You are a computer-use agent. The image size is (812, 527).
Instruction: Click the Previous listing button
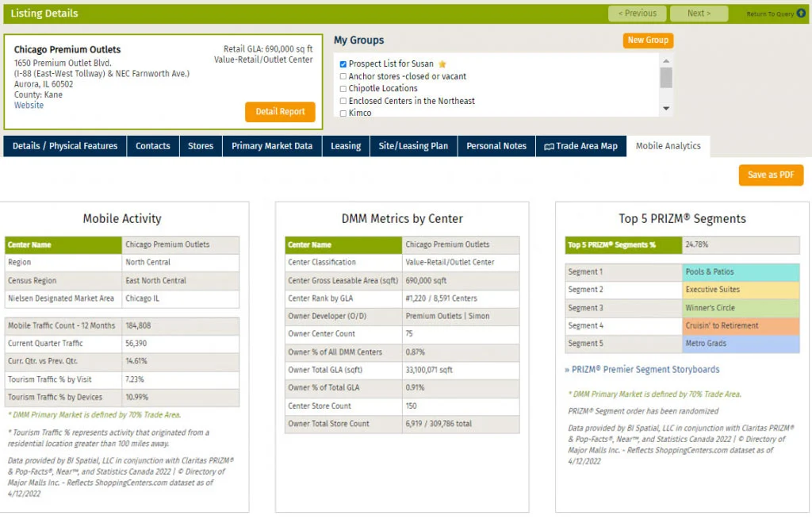638,13
